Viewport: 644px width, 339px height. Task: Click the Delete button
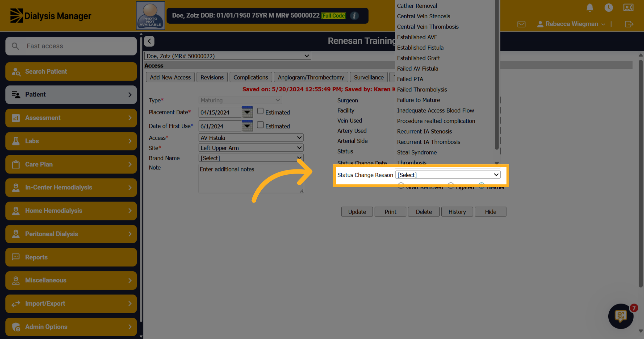tap(424, 212)
